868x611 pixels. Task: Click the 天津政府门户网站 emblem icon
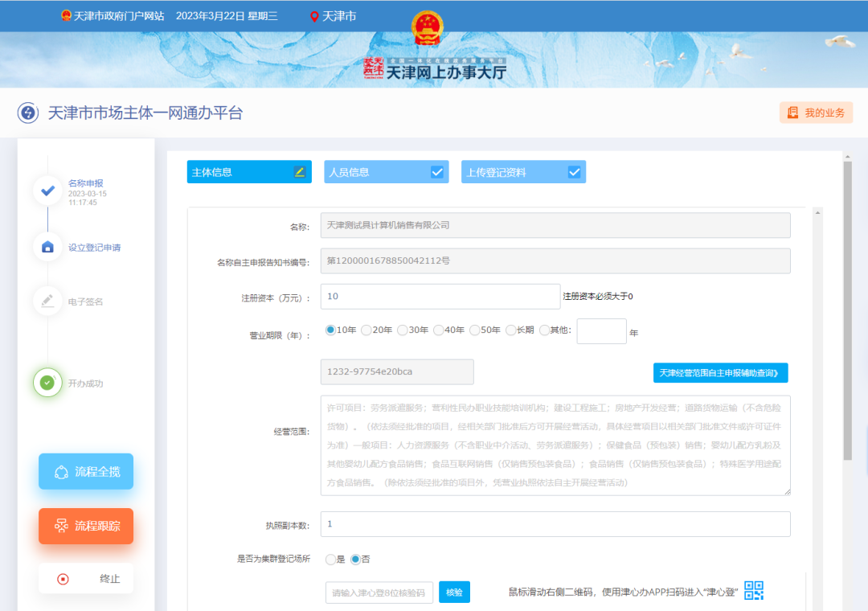click(x=67, y=16)
